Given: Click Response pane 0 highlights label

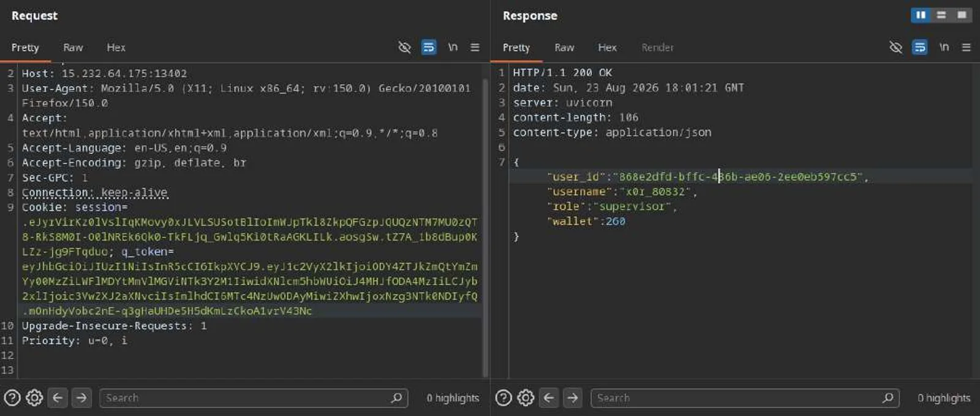Looking at the screenshot, I should click(944, 398).
